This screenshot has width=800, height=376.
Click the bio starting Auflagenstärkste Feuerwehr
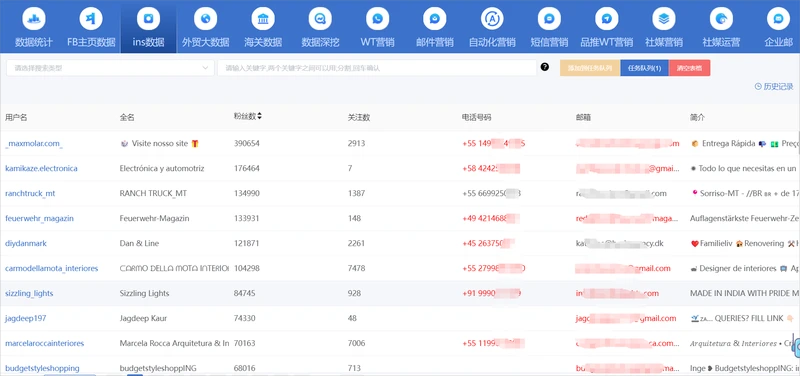tap(744, 218)
